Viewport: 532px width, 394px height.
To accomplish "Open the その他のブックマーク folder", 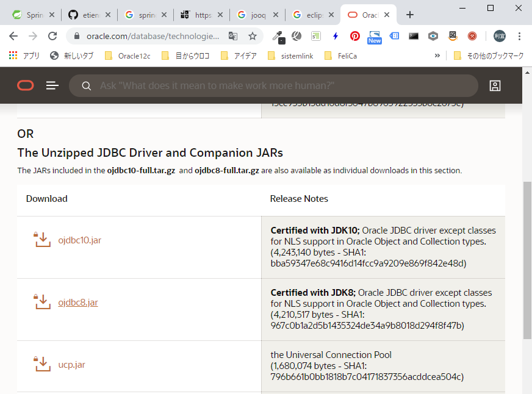I will [x=489, y=56].
